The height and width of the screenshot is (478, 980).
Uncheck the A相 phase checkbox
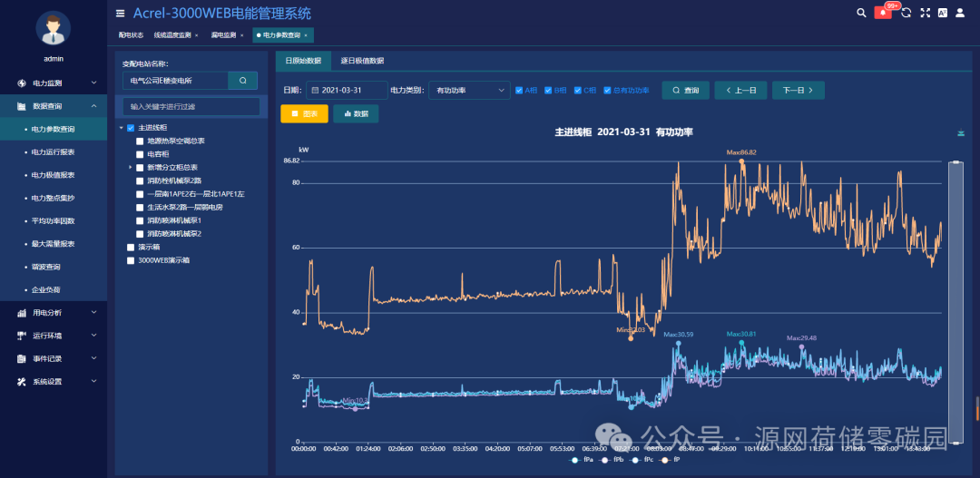(519, 90)
